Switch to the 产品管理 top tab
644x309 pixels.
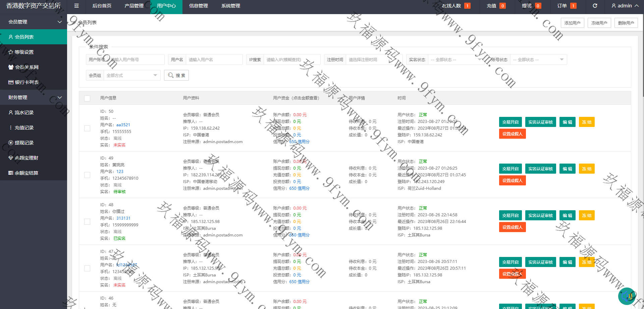pos(134,6)
